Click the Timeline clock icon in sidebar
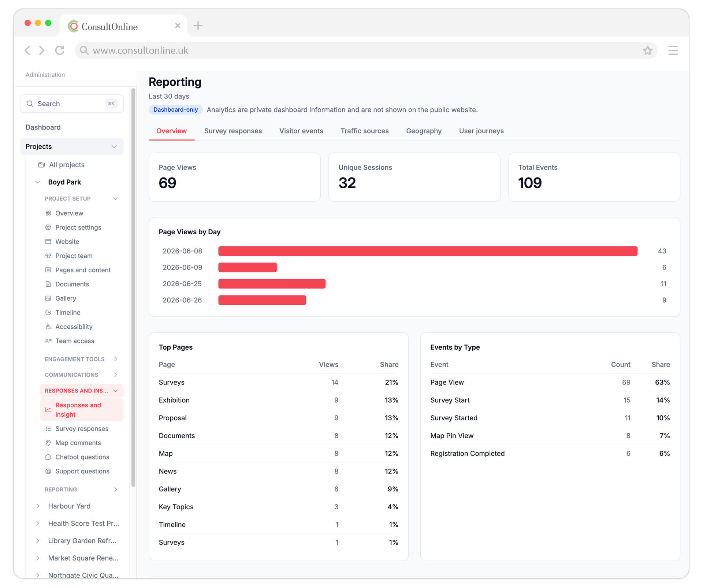Screen dimensions: 703x588 pyautogui.click(x=48, y=313)
